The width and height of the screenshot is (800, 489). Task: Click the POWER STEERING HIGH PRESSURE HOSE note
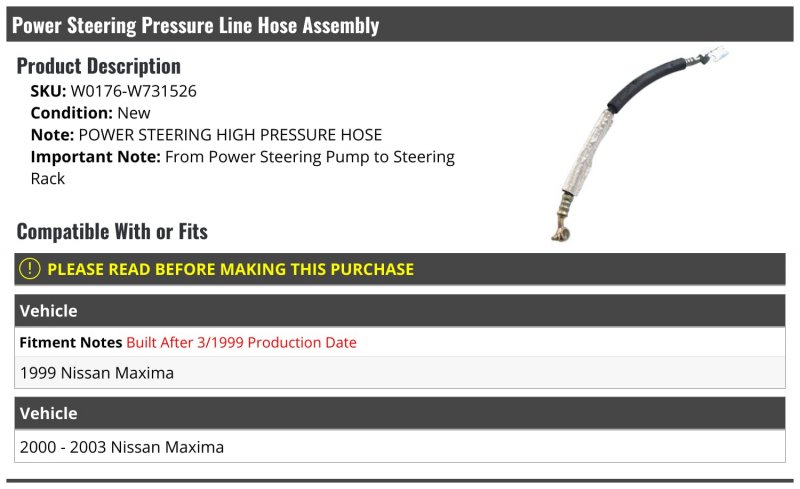point(230,135)
